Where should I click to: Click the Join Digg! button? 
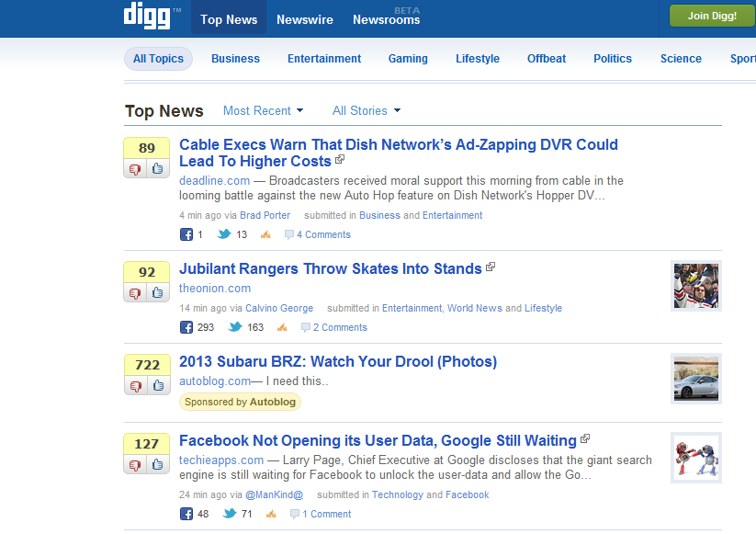712,16
